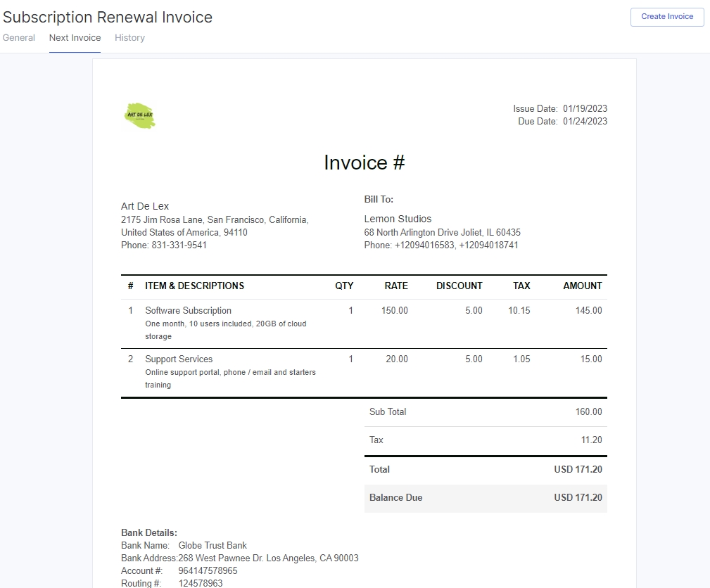Select the Lemon Studios customer name
The height and width of the screenshot is (588, 710).
pos(398,219)
